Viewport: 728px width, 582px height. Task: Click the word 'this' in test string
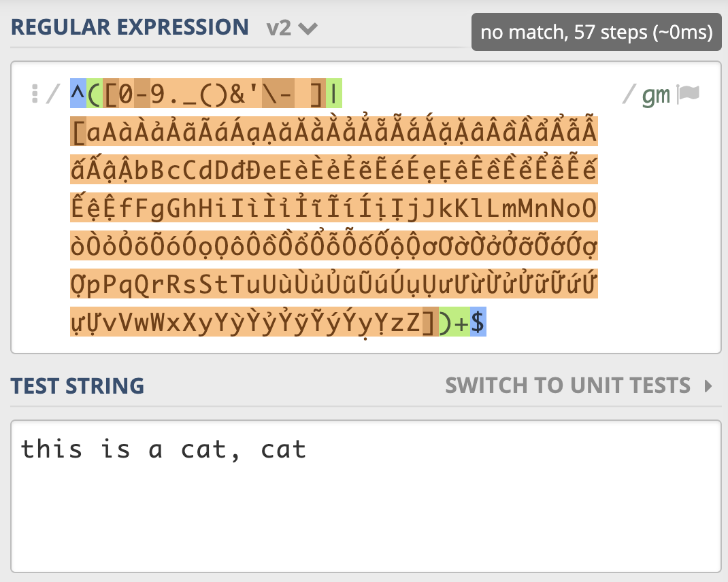(52, 449)
